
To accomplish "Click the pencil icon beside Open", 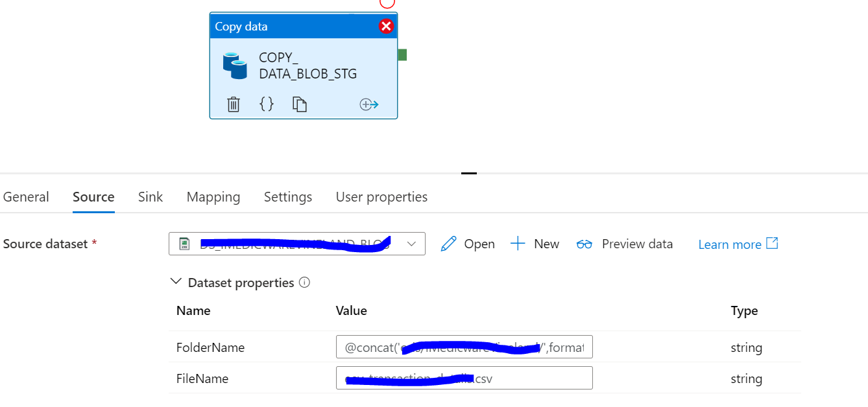I will (448, 244).
